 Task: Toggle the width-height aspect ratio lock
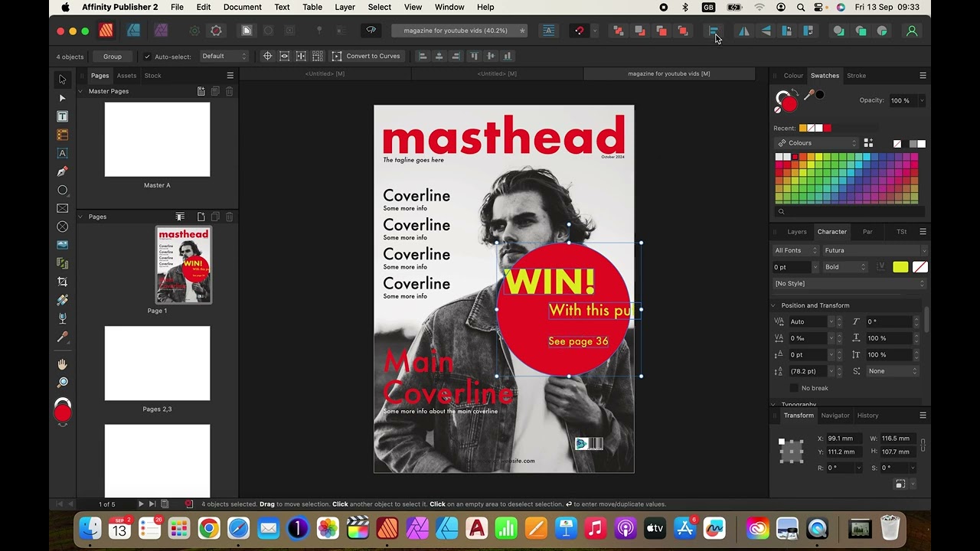pyautogui.click(x=923, y=445)
